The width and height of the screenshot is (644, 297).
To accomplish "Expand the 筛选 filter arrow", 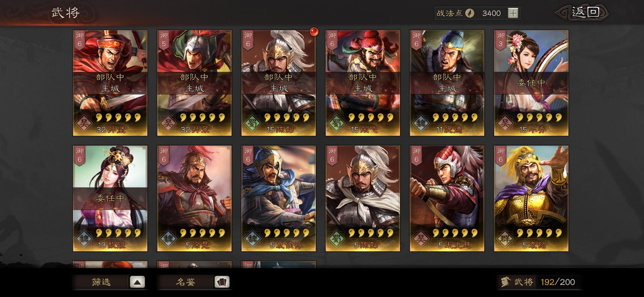I will coord(137,282).
